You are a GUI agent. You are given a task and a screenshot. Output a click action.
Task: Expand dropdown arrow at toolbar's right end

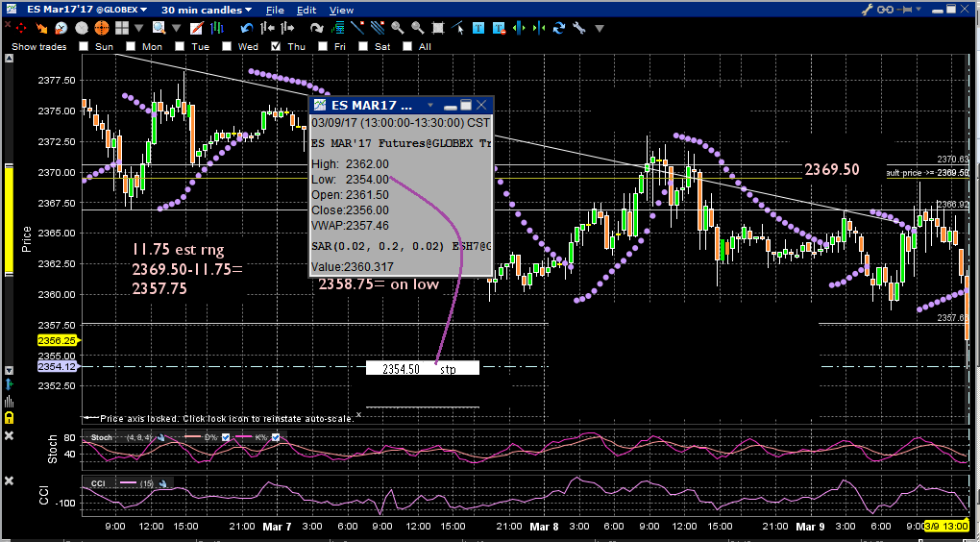tap(600, 29)
